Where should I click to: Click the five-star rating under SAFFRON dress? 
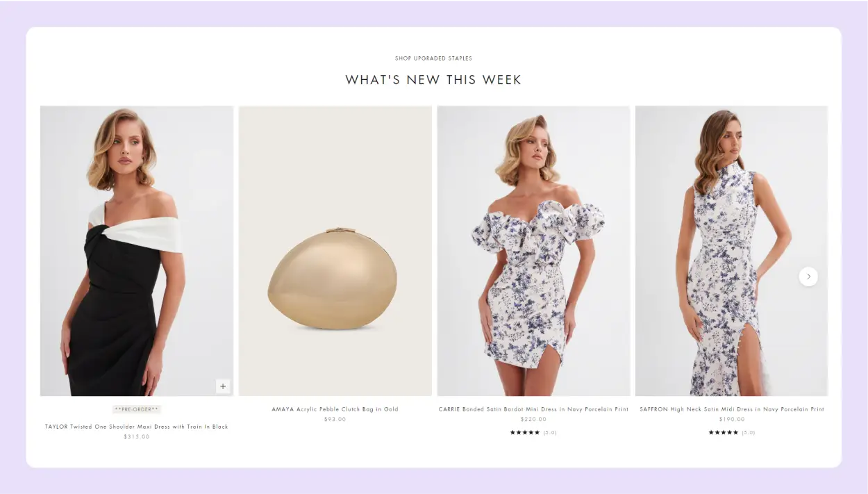click(x=724, y=432)
